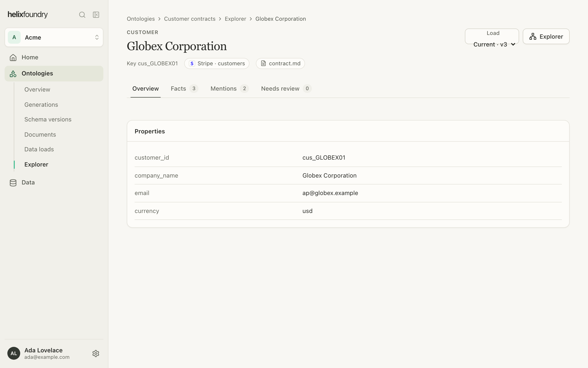588x368 pixels.
Task: Click the currency property label
Action: 147,211
